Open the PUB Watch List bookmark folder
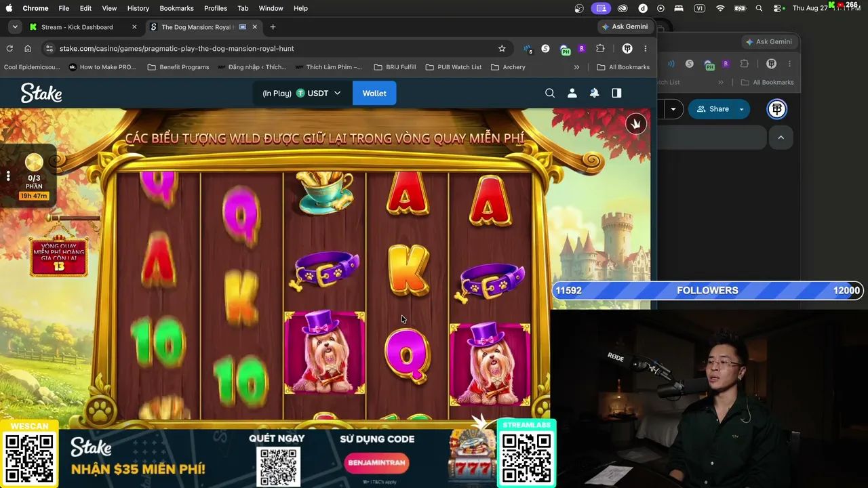This screenshot has width=868, height=488. click(454, 67)
